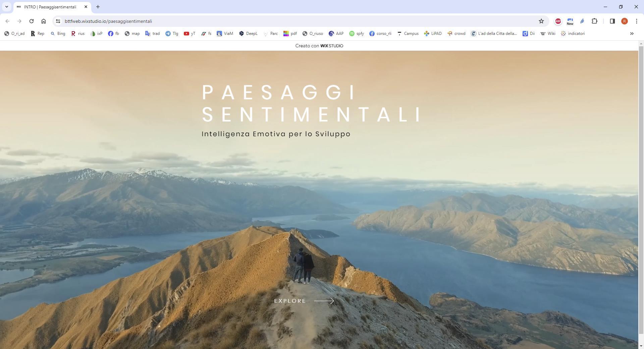Bookmark this page with the star icon
Screen dimensions: 644x349
click(541, 21)
